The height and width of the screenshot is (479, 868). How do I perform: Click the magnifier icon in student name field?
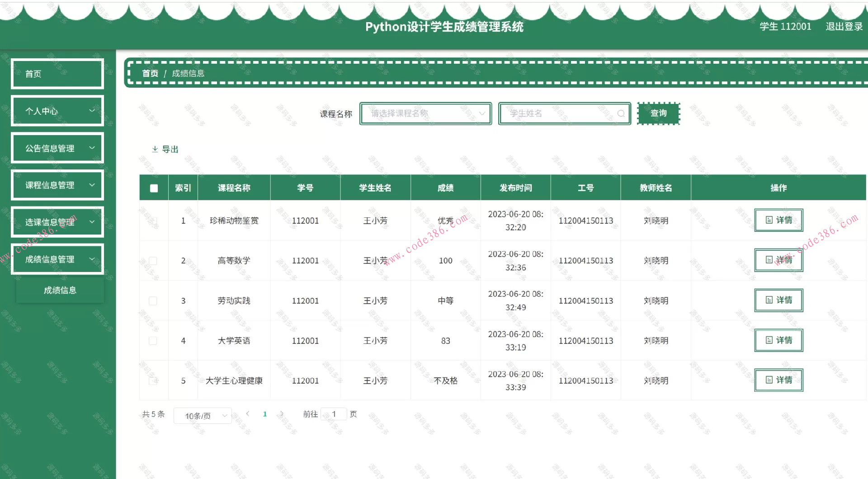pyautogui.click(x=621, y=113)
